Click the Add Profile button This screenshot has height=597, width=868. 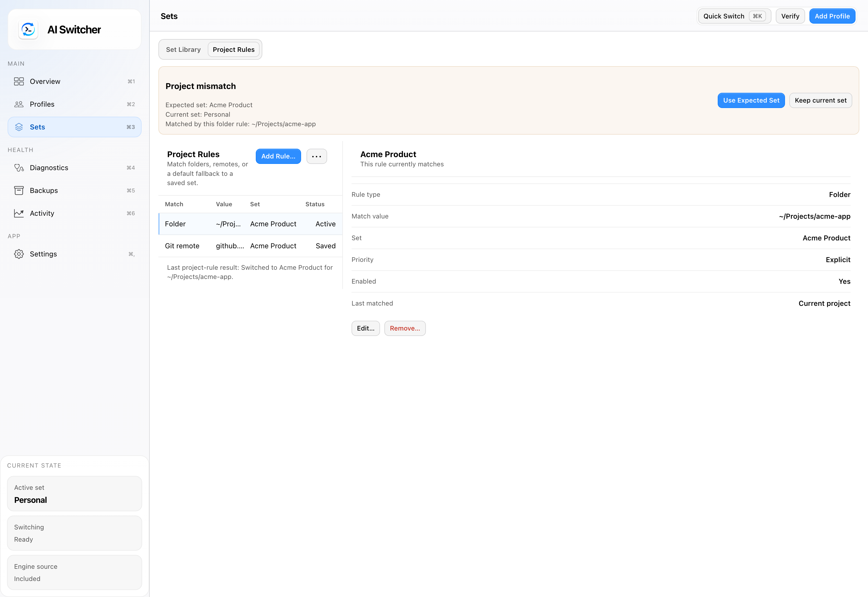point(832,16)
